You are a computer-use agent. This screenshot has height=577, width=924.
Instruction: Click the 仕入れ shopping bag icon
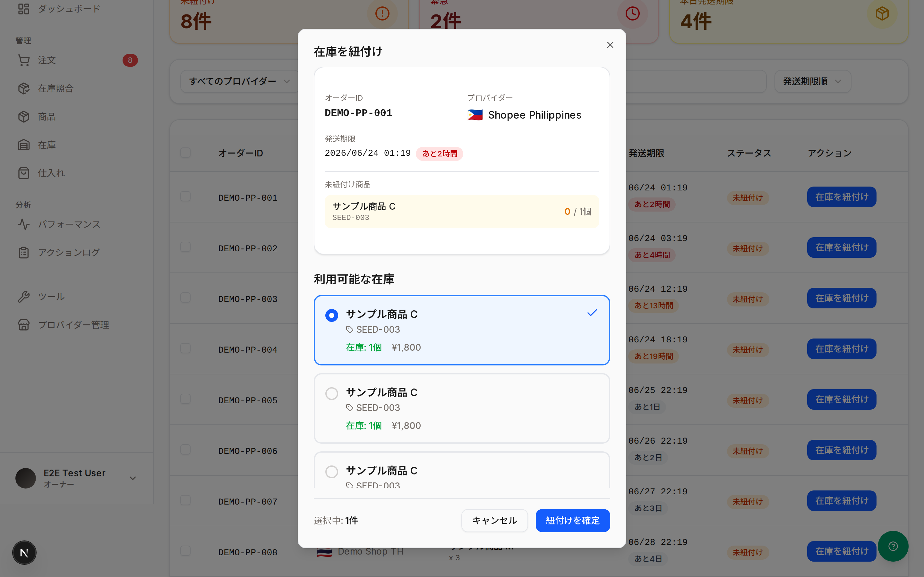pos(24,173)
